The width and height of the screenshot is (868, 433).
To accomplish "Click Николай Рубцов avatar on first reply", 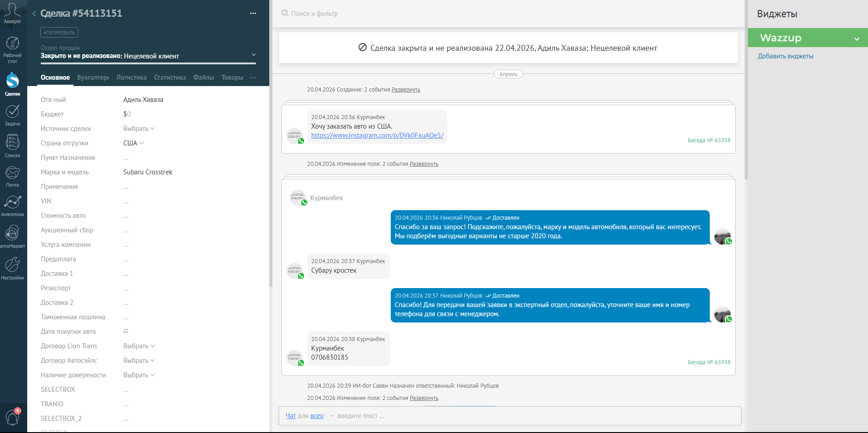I will (723, 236).
